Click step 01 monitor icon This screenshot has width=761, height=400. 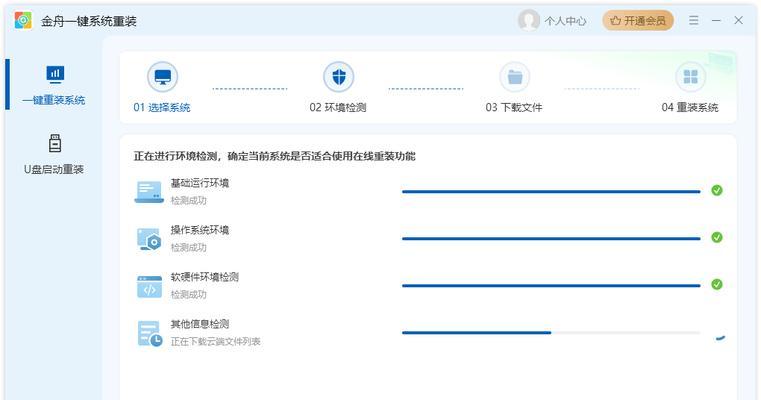163,77
